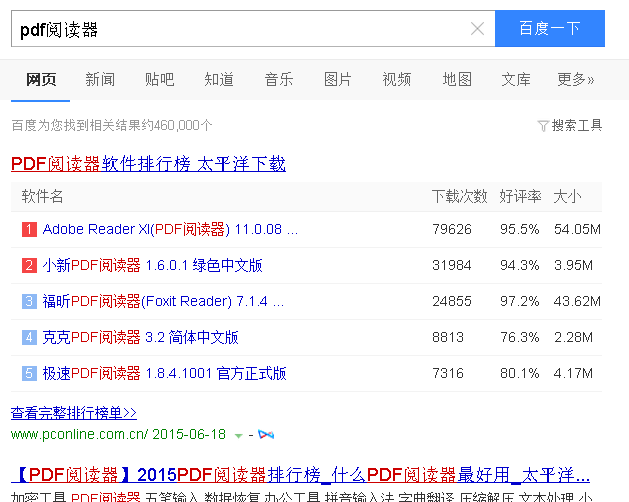The image size is (629, 502).
Task: Open 【PDF阅读器】2015PDF阅读器排行榜 result title
Action: [300, 475]
